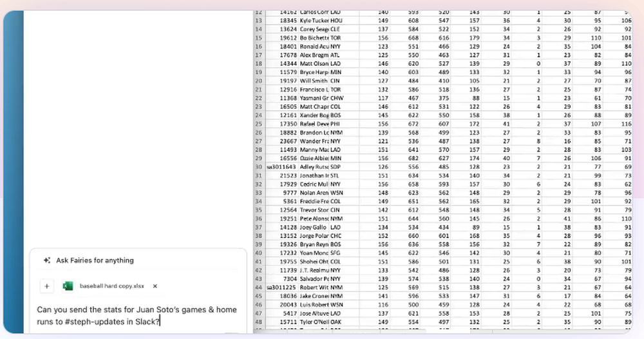Select the 'CHC' team cell
The width and height of the screenshot is (644, 339).
click(344, 236)
